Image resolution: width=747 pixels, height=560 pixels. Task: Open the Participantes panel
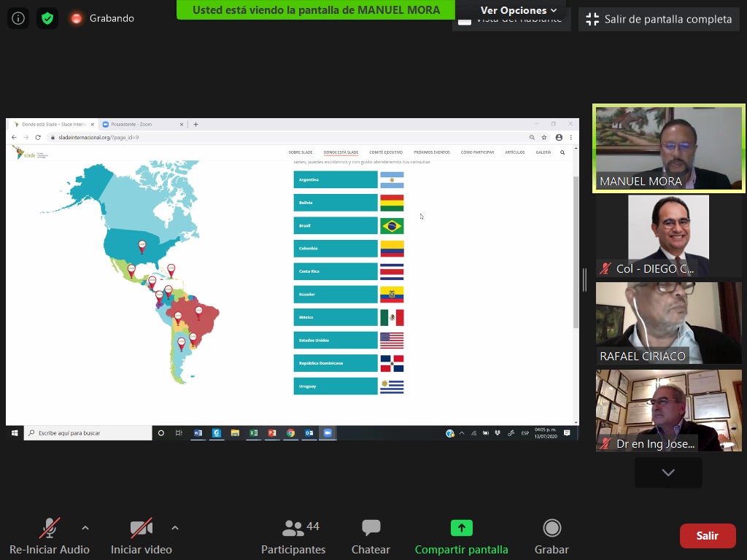tap(293, 537)
